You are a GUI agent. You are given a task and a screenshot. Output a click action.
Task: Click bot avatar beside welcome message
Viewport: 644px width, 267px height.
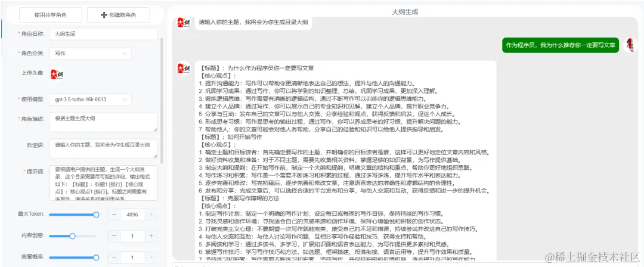click(x=183, y=23)
